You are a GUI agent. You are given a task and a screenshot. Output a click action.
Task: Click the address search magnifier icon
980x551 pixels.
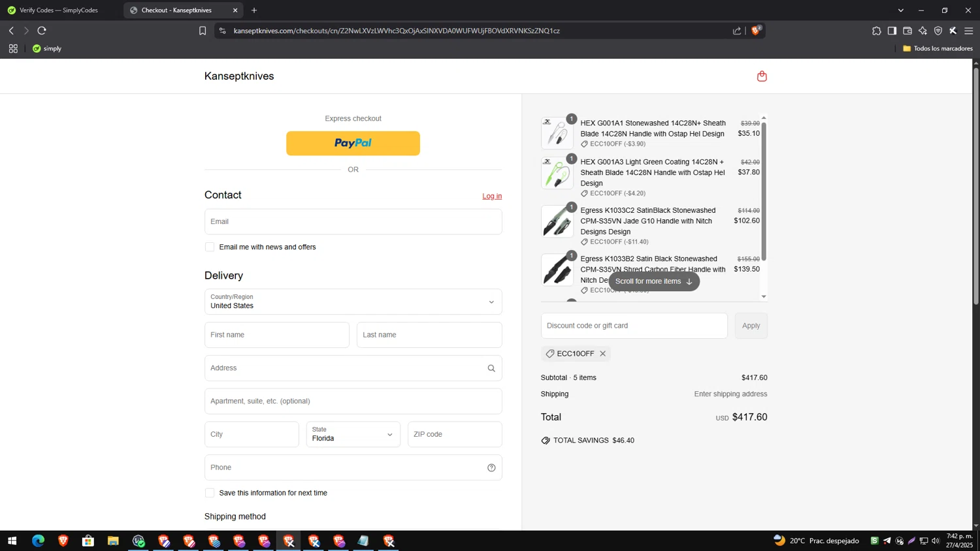pyautogui.click(x=491, y=368)
